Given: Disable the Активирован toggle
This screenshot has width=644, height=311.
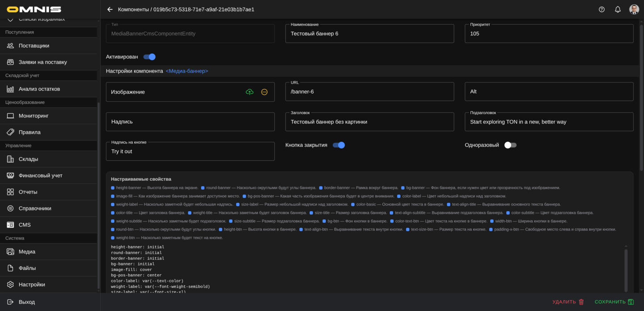Looking at the screenshot, I should 149,57.
